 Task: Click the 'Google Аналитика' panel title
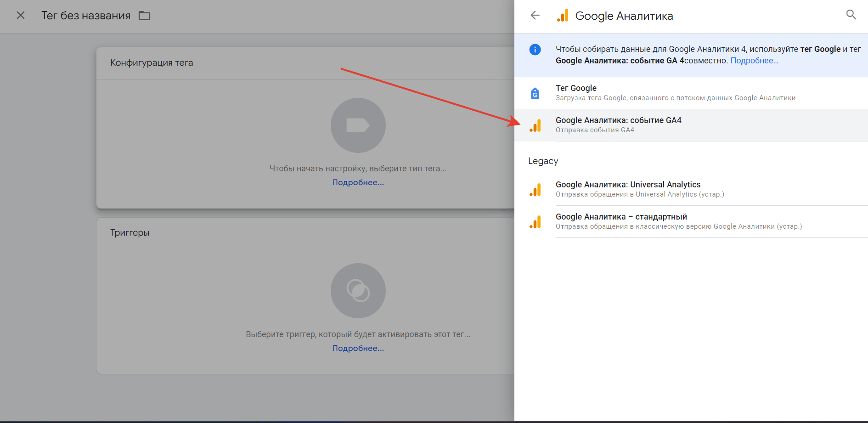pos(624,16)
